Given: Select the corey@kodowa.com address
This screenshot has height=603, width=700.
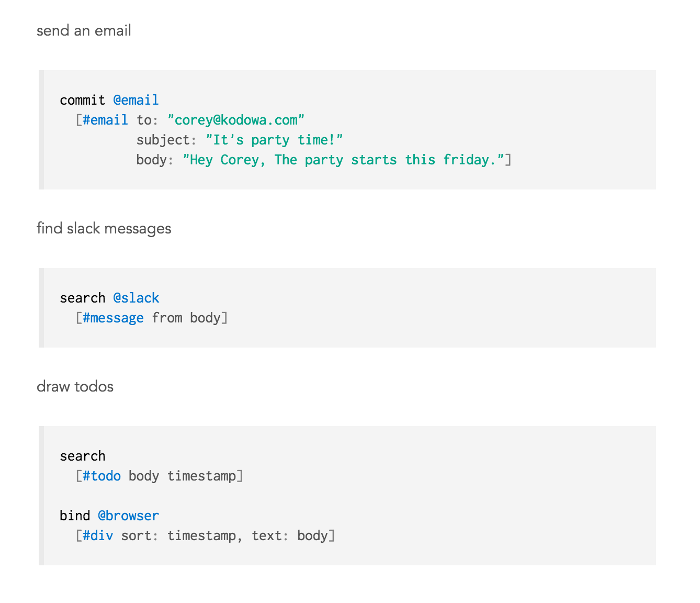Looking at the screenshot, I should (x=235, y=120).
